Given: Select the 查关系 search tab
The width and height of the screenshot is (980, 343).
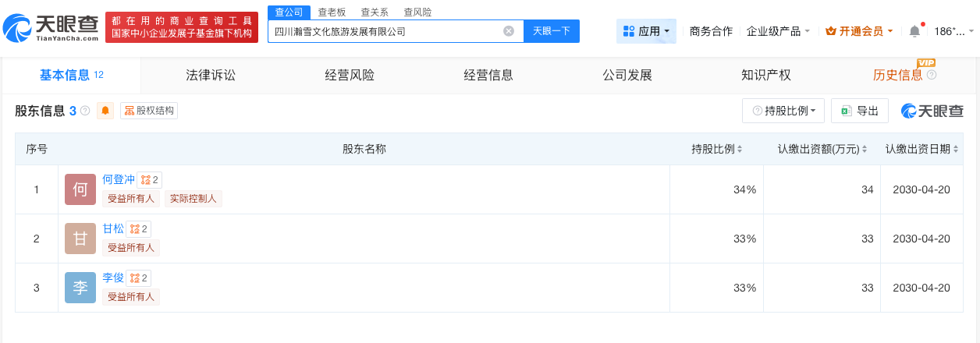Looking at the screenshot, I should click(x=375, y=12).
